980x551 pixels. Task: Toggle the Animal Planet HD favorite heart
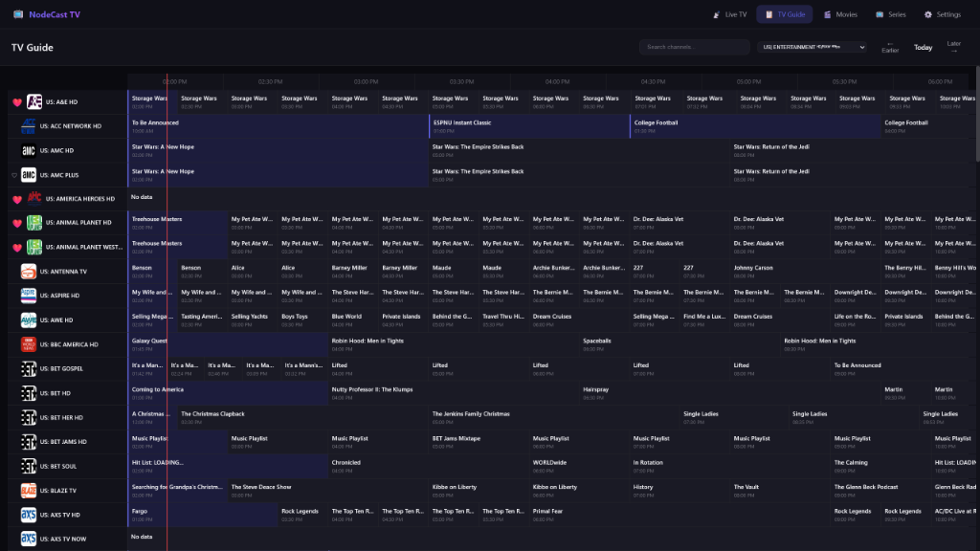[17, 223]
